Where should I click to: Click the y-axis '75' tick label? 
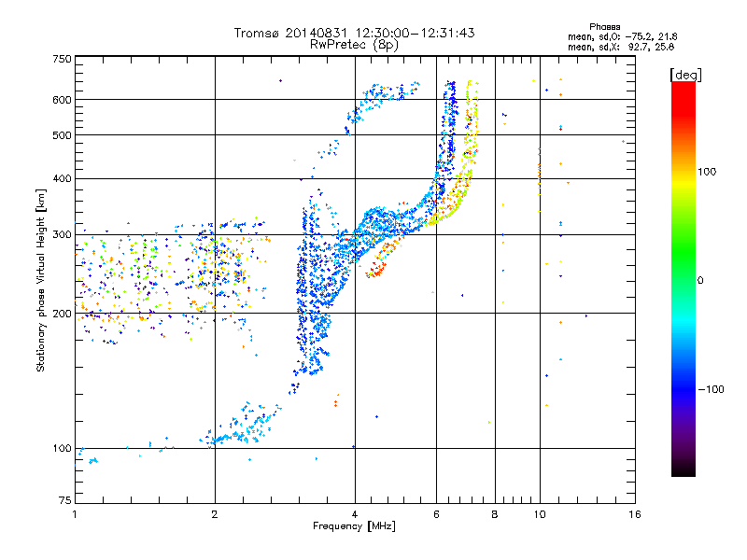pos(65,500)
